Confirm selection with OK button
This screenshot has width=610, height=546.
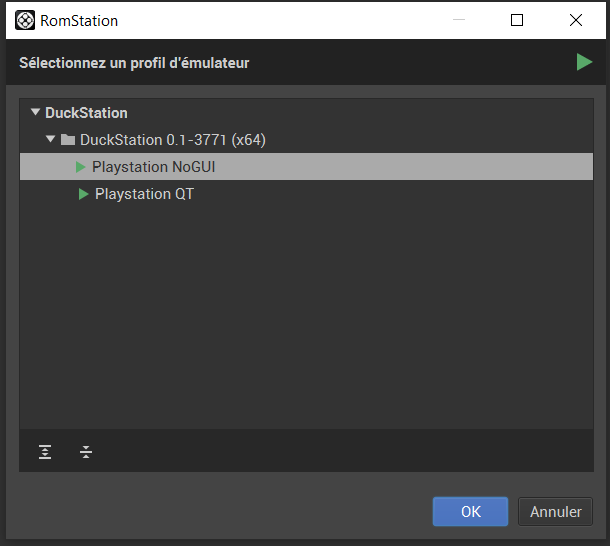pyautogui.click(x=470, y=511)
